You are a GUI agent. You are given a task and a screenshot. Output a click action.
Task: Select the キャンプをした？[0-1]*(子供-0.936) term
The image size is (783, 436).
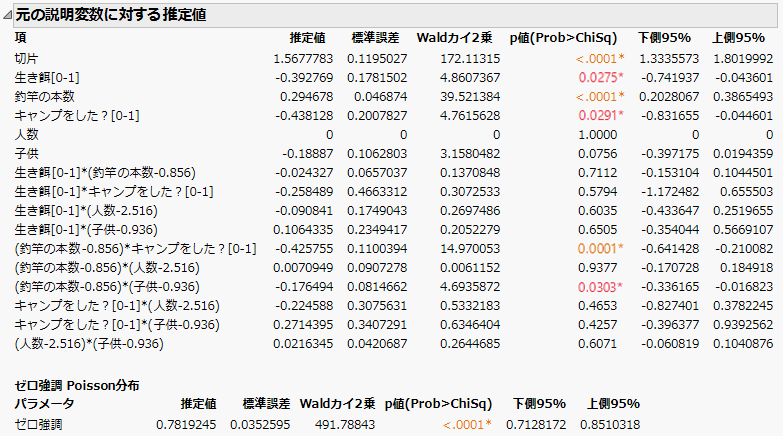point(117,324)
